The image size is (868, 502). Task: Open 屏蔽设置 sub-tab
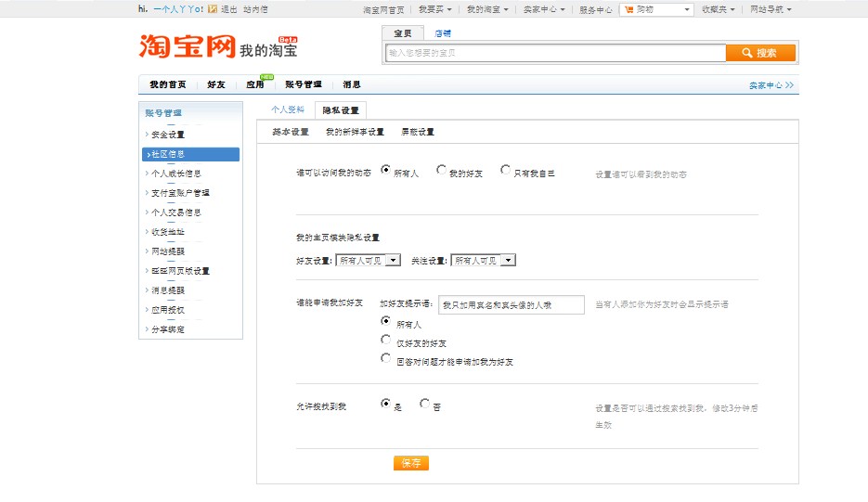click(x=418, y=132)
